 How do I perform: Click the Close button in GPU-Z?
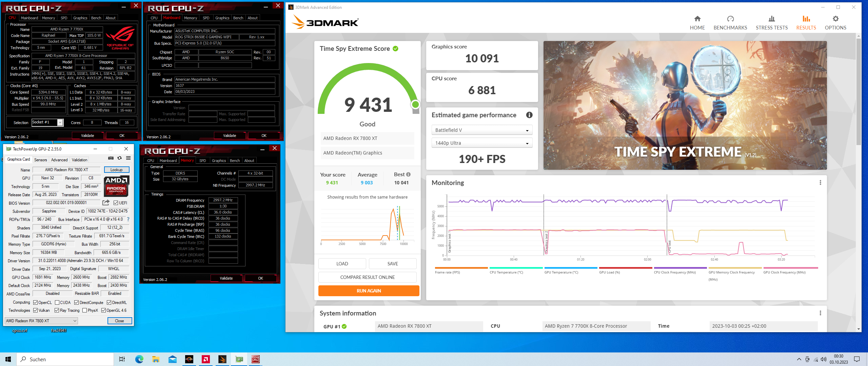[119, 321]
